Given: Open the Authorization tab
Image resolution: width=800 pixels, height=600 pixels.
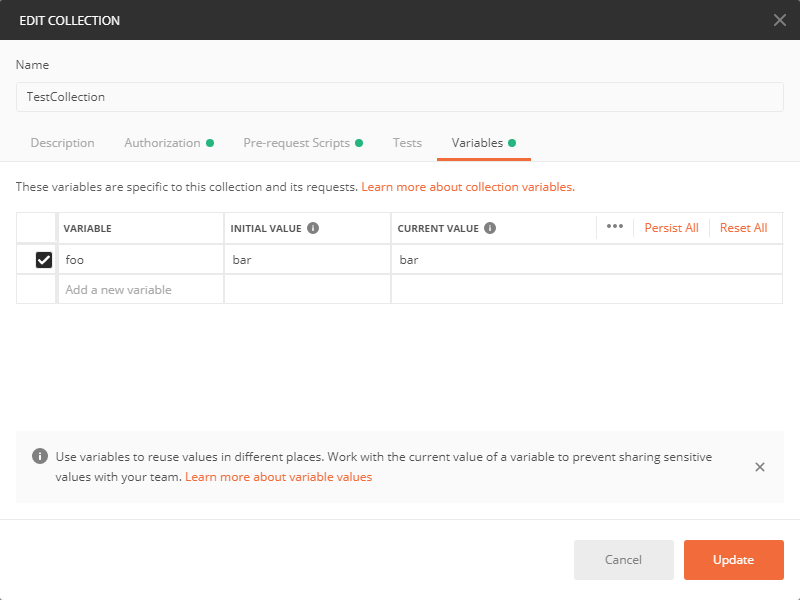Looking at the screenshot, I should (161, 142).
